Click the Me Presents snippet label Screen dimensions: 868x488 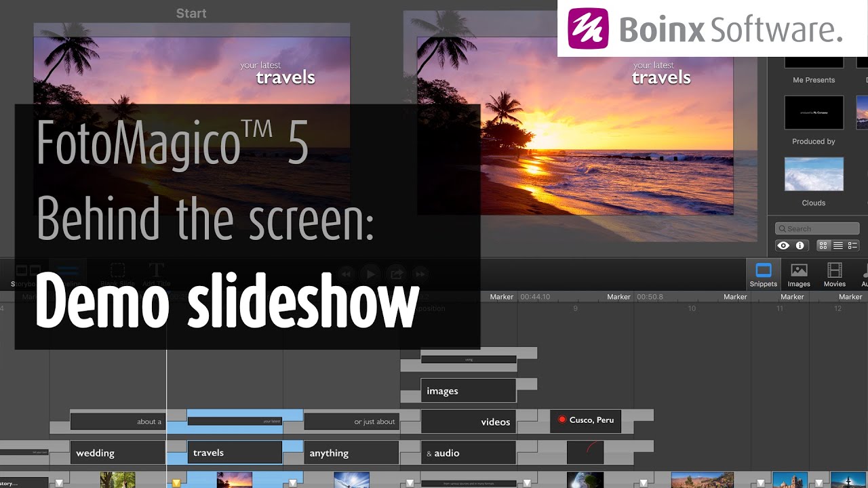point(814,80)
